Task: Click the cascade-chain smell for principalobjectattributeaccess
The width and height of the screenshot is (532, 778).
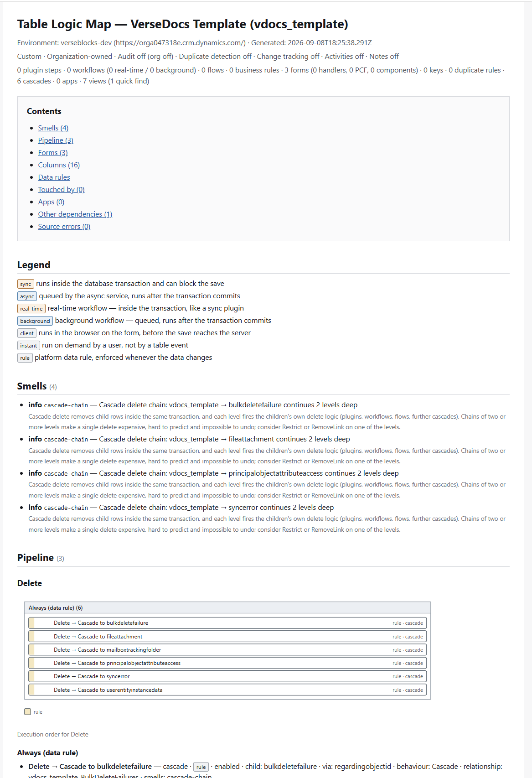Action: [x=213, y=473]
